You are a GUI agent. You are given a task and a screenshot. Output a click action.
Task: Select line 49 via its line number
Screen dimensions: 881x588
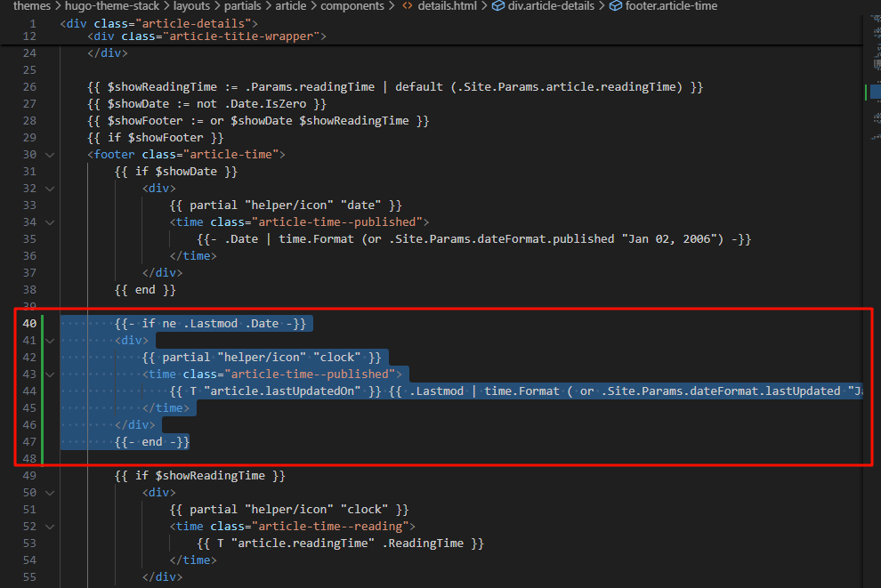28,476
